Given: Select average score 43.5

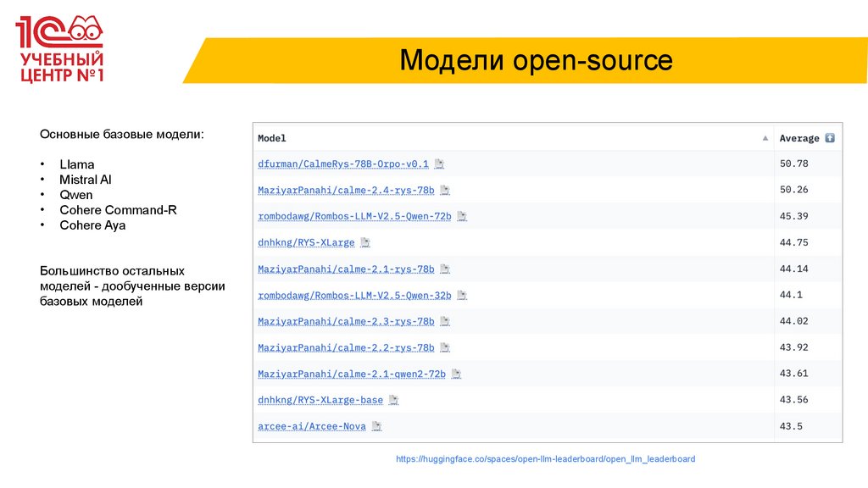Looking at the screenshot, I should coord(791,426).
